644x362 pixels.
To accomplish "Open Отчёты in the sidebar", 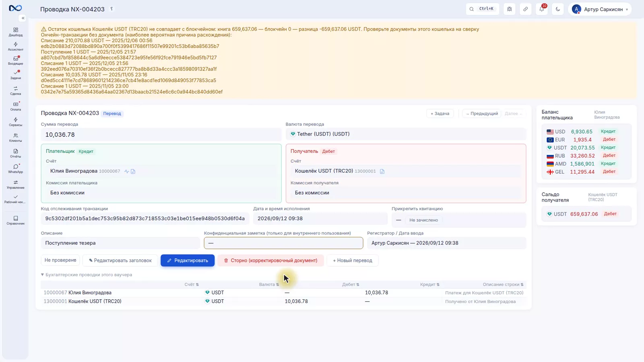I will pos(15,153).
